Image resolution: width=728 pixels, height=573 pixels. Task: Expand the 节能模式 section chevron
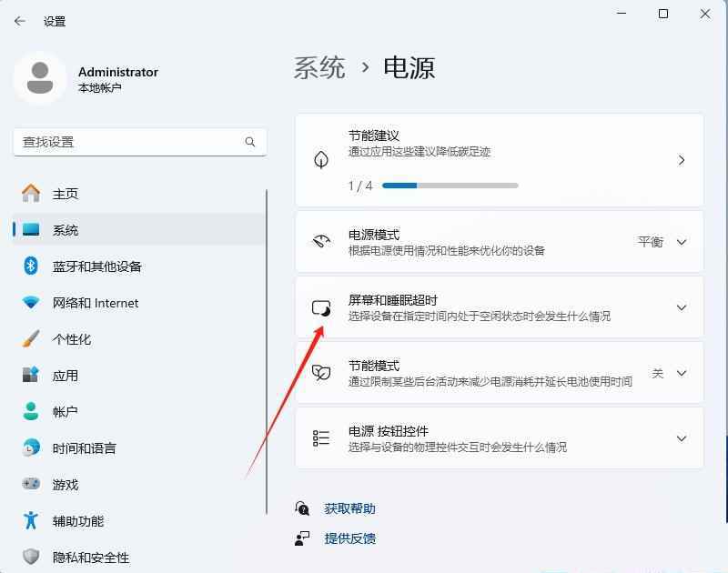(681, 373)
